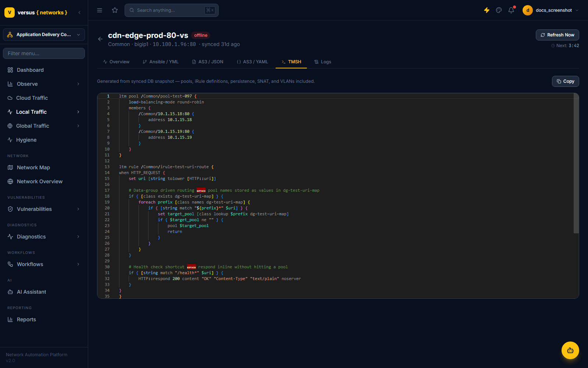
Task: Click the Local Traffic pulse icon
Action: (x=10, y=112)
